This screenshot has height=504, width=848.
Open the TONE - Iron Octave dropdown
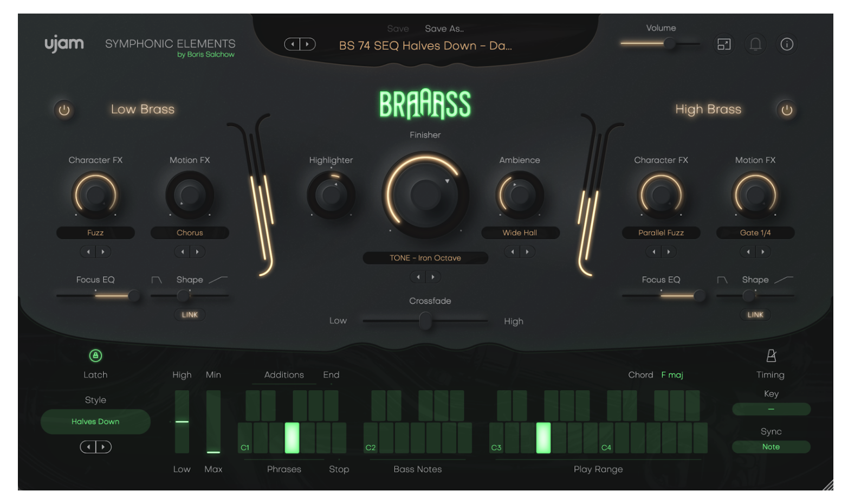pos(425,258)
